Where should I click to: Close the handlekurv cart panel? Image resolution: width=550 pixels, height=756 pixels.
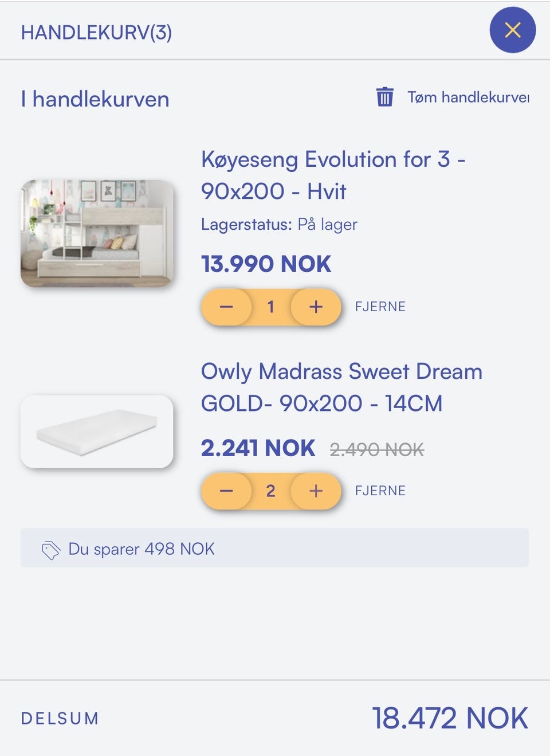tap(512, 30)
